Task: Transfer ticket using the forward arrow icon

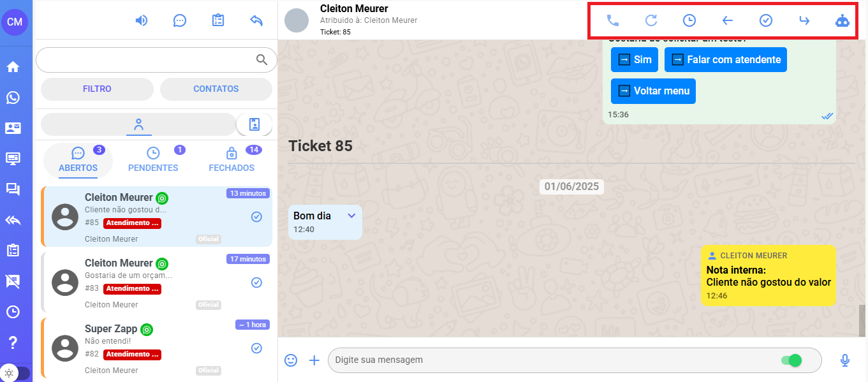Action: (804, 20)
